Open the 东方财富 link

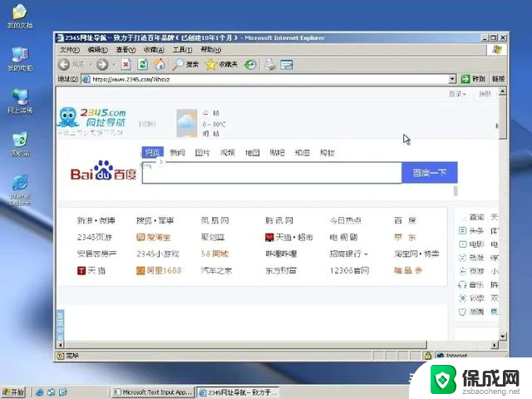coord(281,271)
